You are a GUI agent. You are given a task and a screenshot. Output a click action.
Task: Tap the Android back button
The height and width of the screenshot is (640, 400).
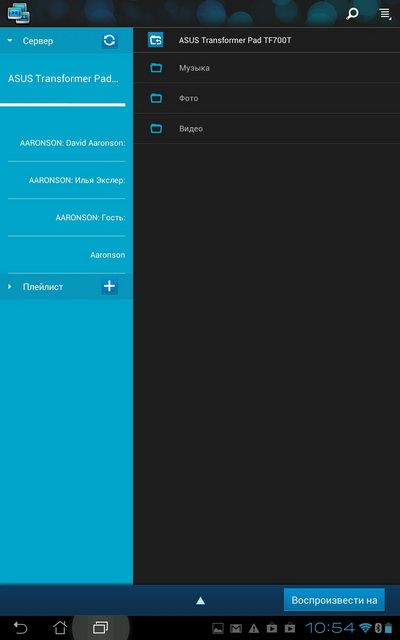click(20, 627)
